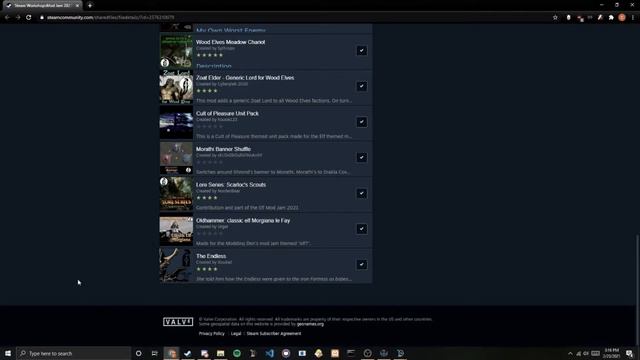Click the browser Back arrow
The image size is (640, 360).
click(x=7, y=18)
